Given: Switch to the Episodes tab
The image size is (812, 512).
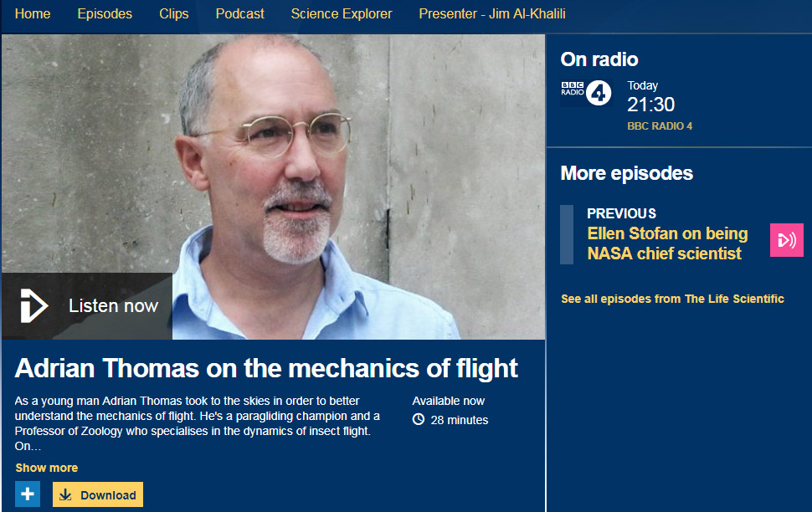Looking at the screenshot, I should tap(105, 14).
